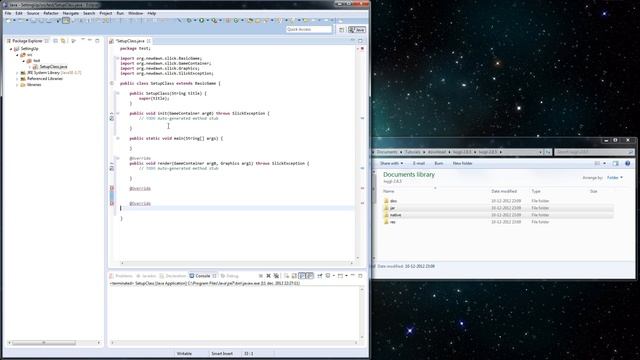Open Package Explorer view menu triangle
The width and height of the screenshot is (640, 360).
[x=73, y=41]
